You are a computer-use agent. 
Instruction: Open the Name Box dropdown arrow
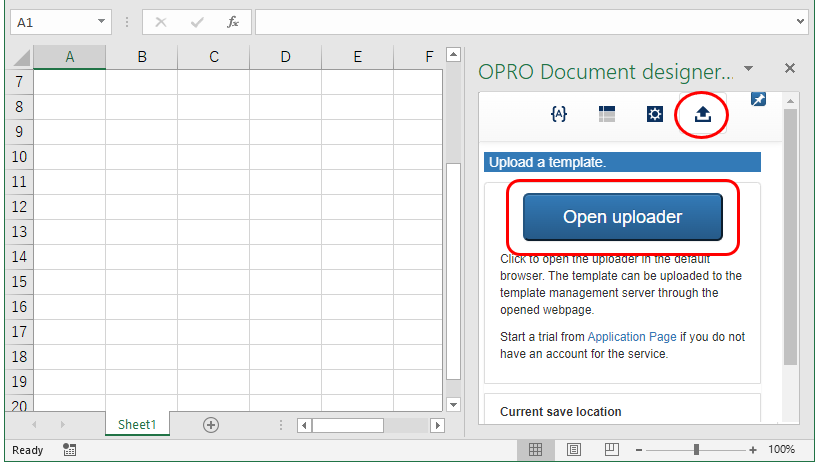click(x=102, y=22)
